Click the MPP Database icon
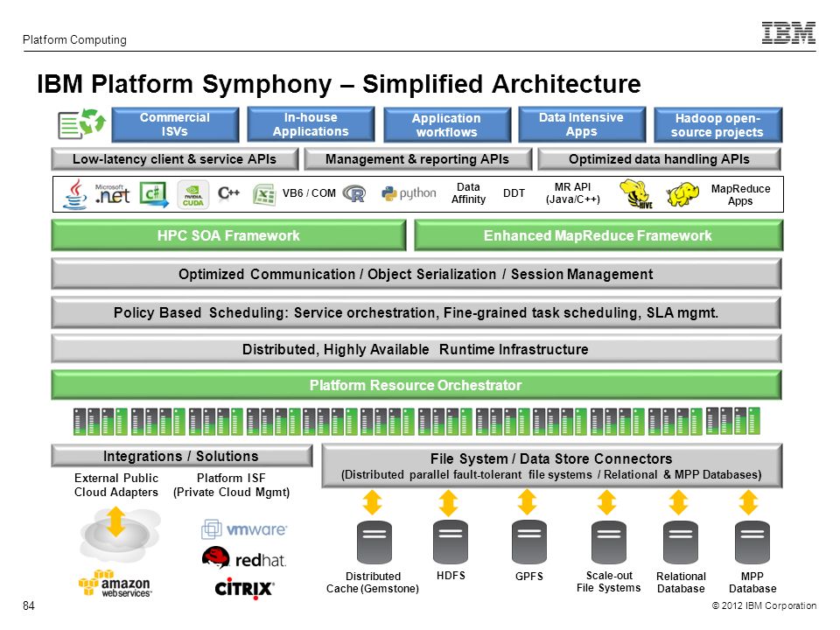The height and width of the screenshot is (630, 840). point(752,542)
